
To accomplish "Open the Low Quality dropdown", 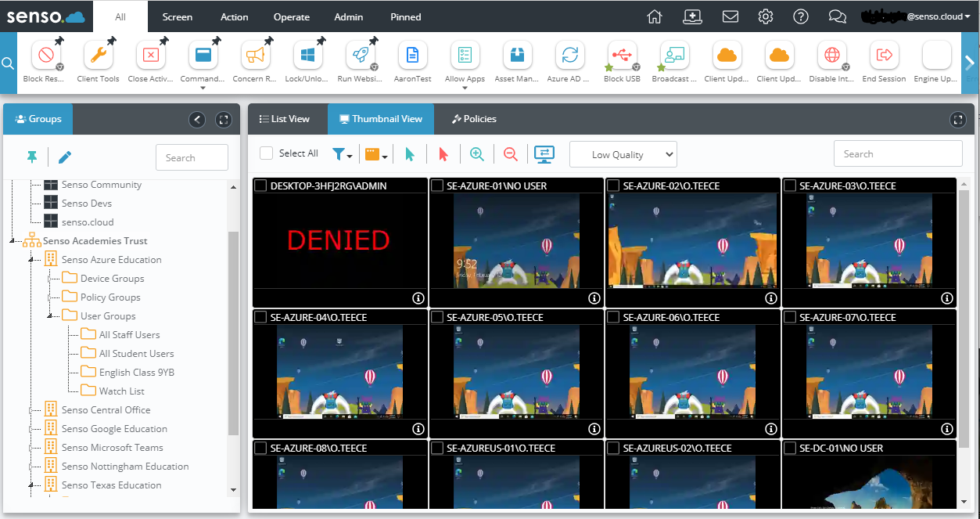I will tap(623, 154).
